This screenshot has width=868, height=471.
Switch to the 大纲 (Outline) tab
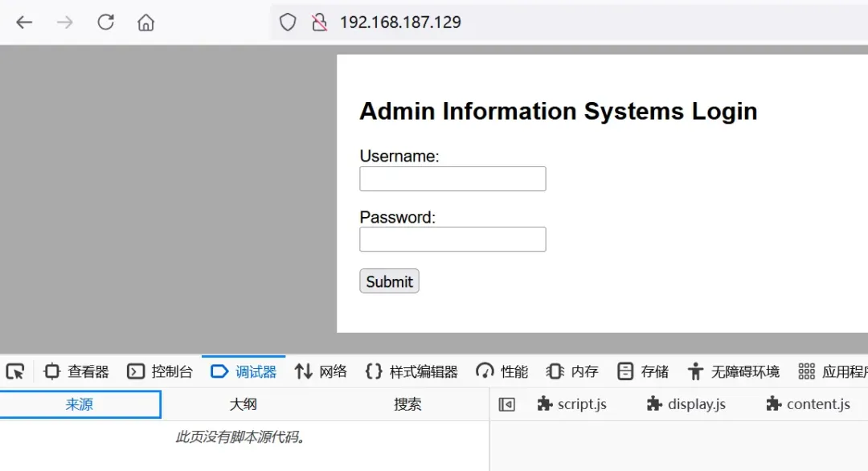[x=244, y=404]
